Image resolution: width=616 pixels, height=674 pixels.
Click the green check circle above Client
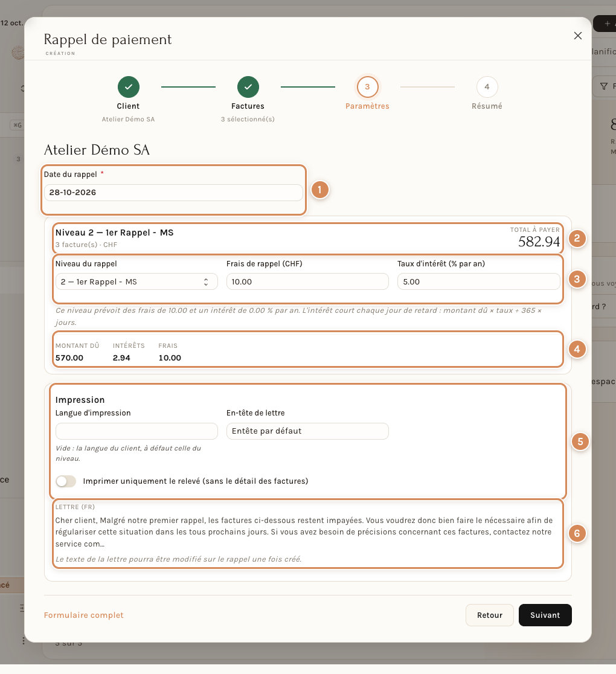click(129, 87)
